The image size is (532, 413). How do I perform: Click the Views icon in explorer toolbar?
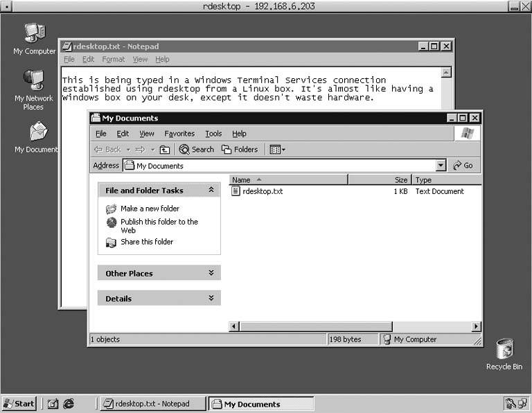[277, 149]
